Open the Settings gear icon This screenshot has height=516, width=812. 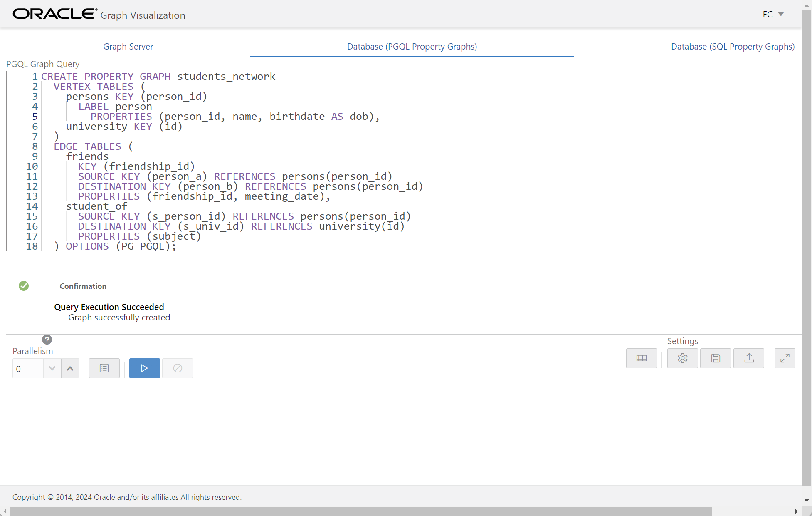click(x=682, y=358)
